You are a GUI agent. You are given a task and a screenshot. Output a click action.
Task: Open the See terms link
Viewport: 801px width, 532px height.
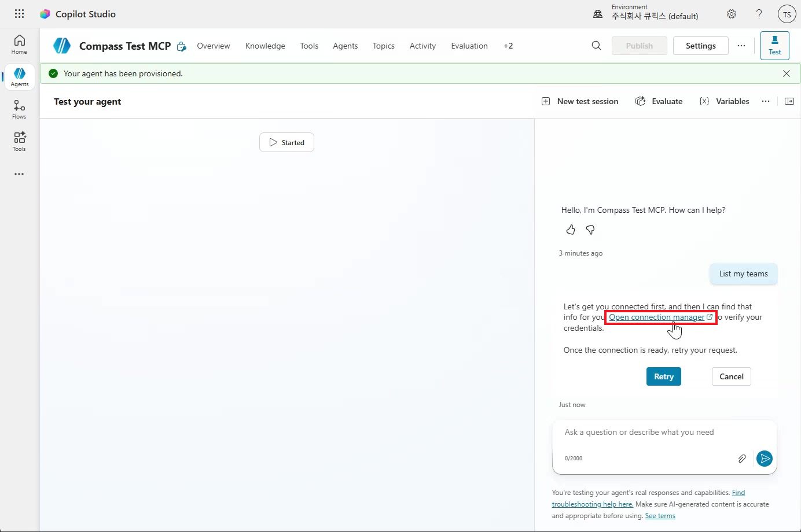[x=660, y=516]
